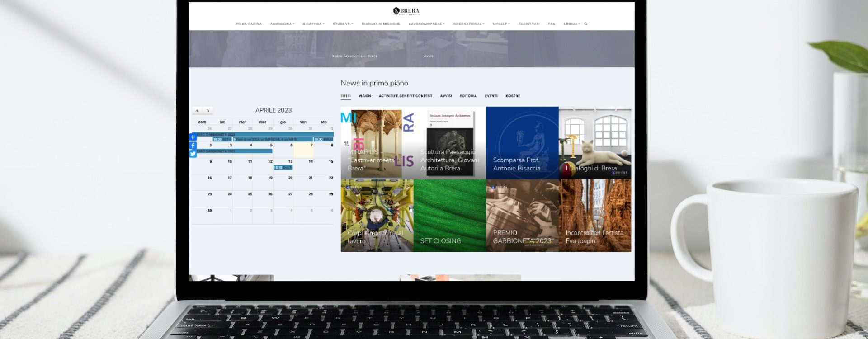Screen dimensions: 868x339
Task: Click the Brera logo in the header
Action: (406, 11)
